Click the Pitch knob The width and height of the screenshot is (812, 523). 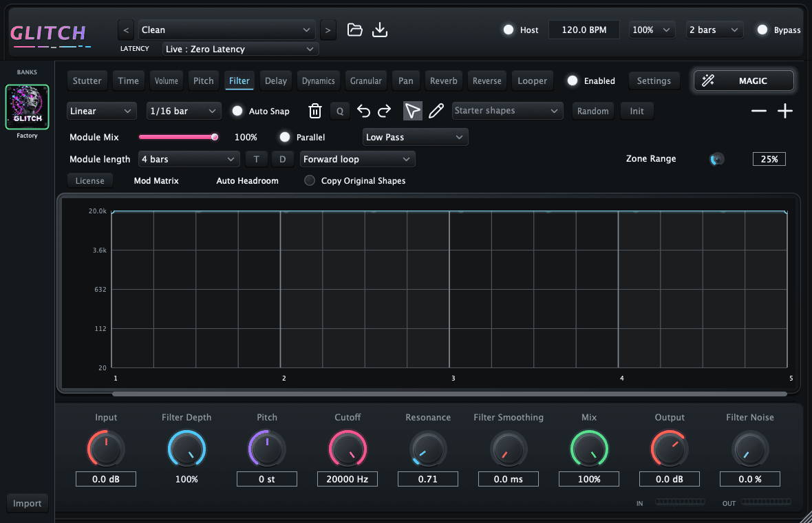pos(267,449)
